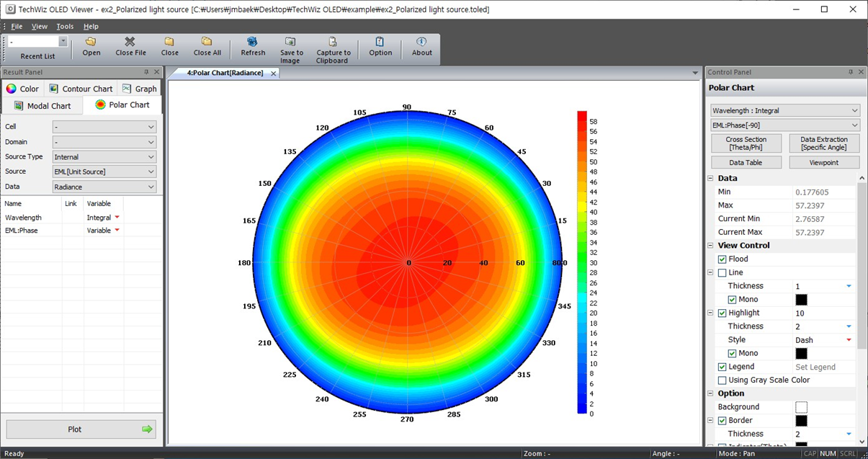Enable the Line checkbox
Viewport: 868px width, 459px height.
pos(722,273)
